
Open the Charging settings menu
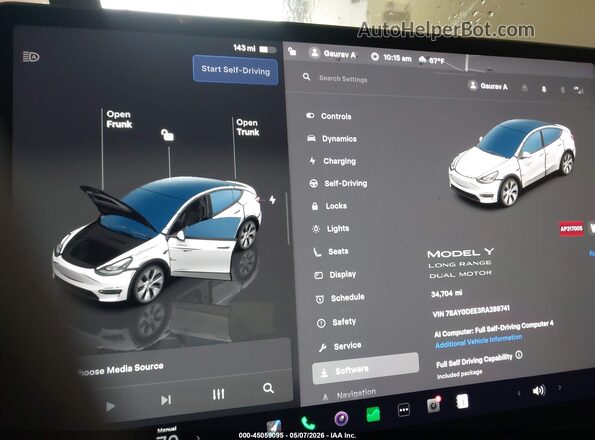(332, 161)
